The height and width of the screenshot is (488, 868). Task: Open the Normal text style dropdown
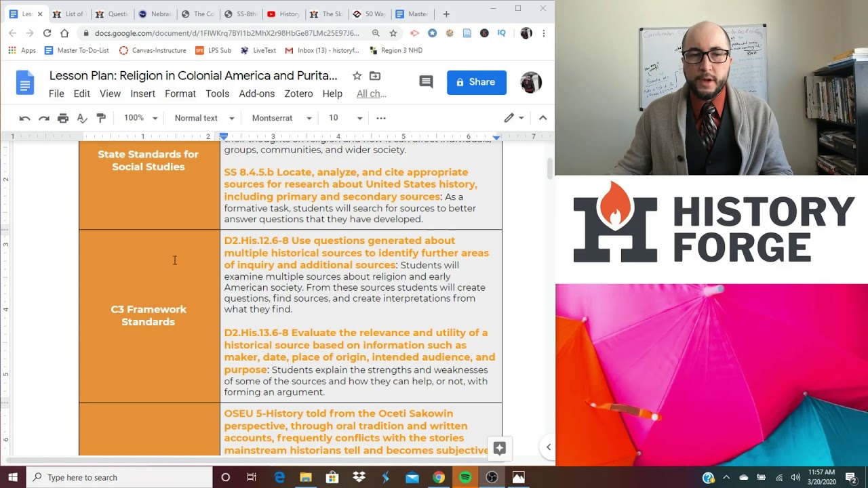204,118
